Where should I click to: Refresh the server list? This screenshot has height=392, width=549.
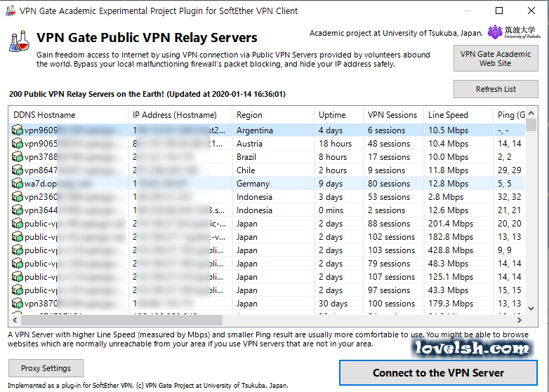(x=496, y=89)
